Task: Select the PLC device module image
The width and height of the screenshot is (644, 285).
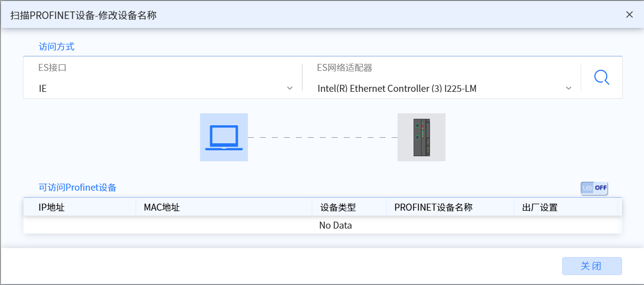Action: pos(422,137)
